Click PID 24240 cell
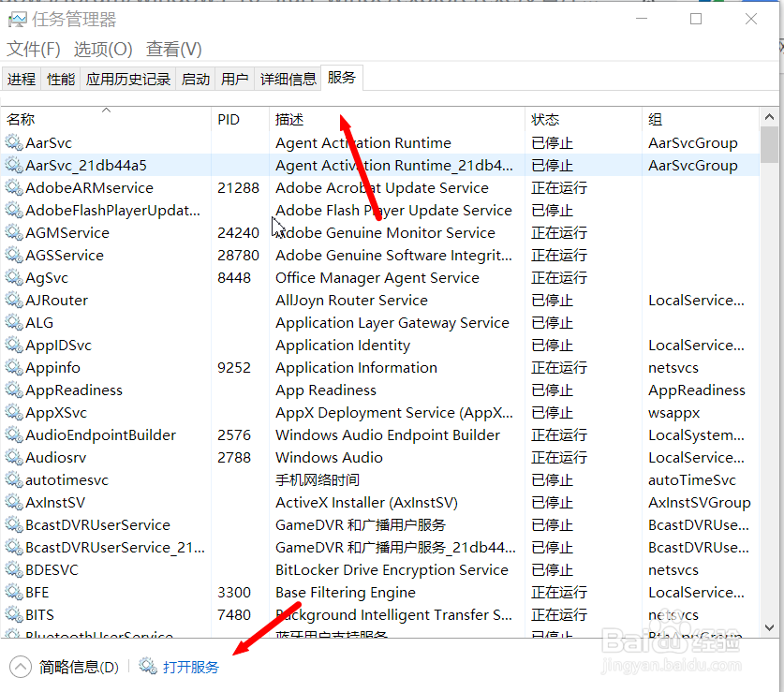The height and width of the screenshot is (692, 784). pyautogui.click(x=238, y=232)
